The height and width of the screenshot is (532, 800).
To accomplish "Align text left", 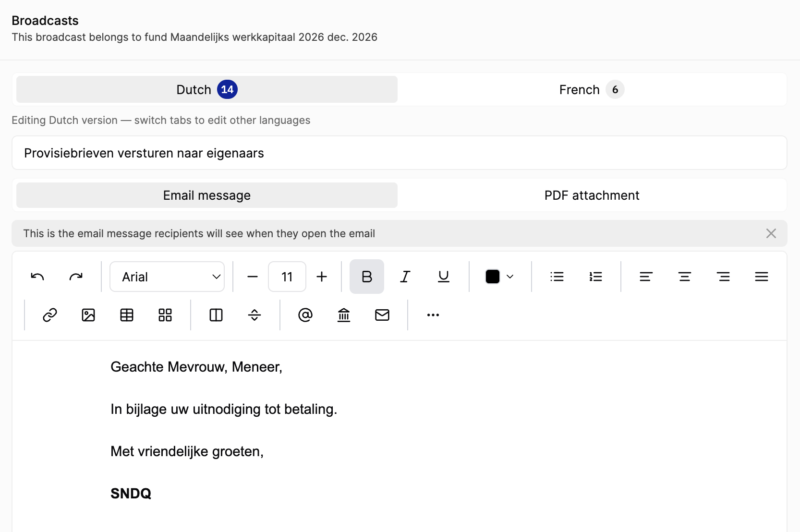I will [646, 277].
